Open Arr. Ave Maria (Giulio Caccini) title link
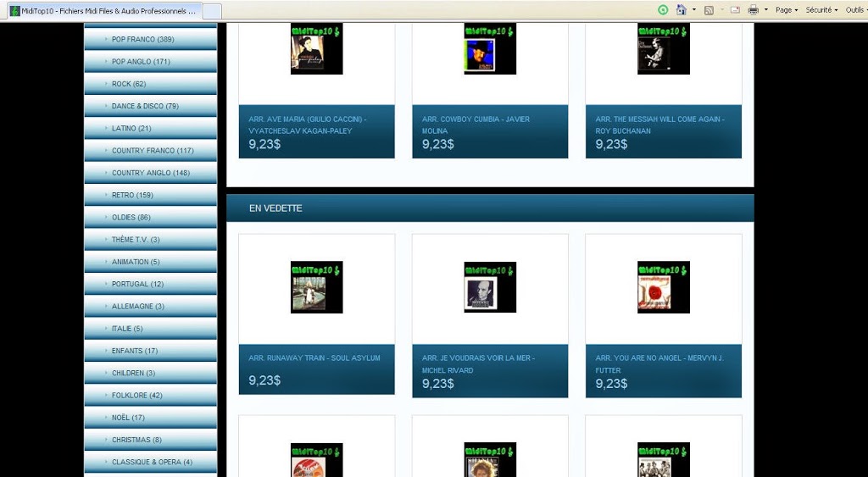This screenshot has height=477, width=868. tap(307, 125)
